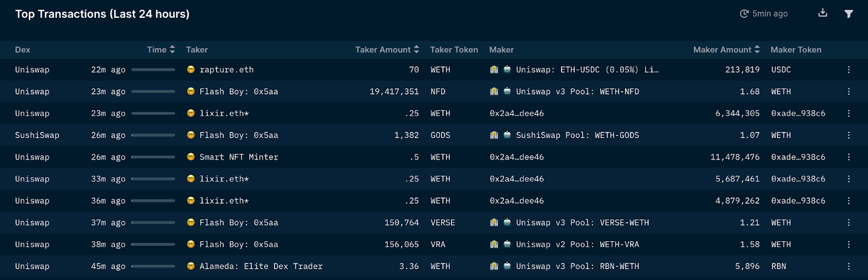Open Uniswap v2 Pool: WETH-VRA maker link

point(578,245)
